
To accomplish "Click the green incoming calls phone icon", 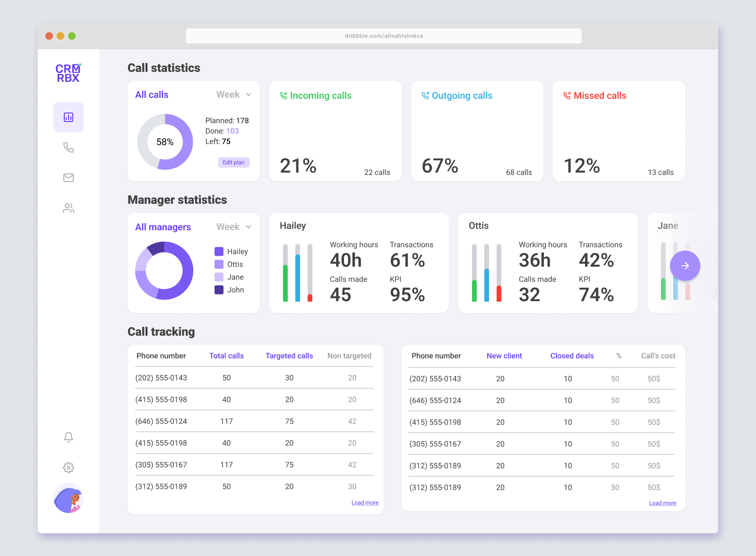I will pos(283,96).
